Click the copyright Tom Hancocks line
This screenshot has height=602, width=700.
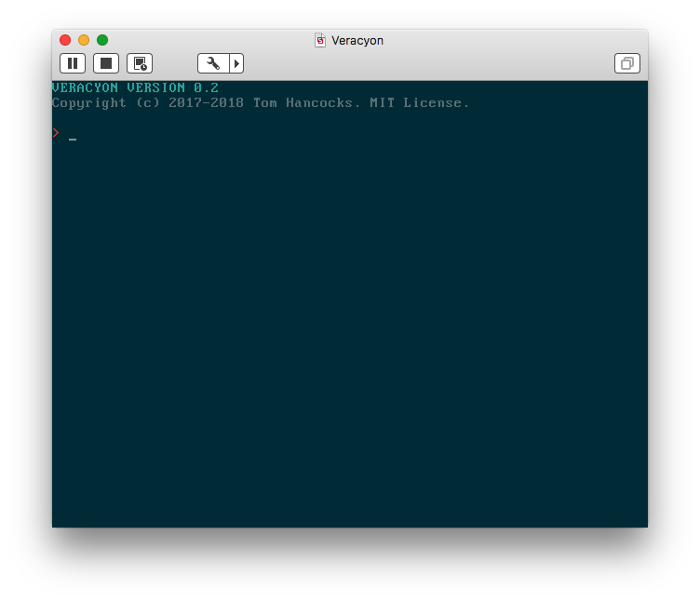(261, 103)
